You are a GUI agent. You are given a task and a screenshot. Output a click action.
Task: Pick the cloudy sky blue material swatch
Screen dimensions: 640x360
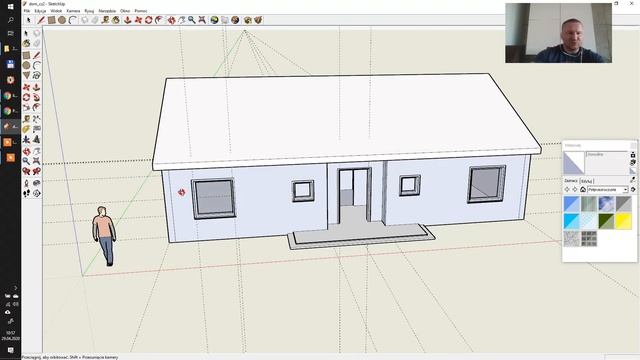606,204
